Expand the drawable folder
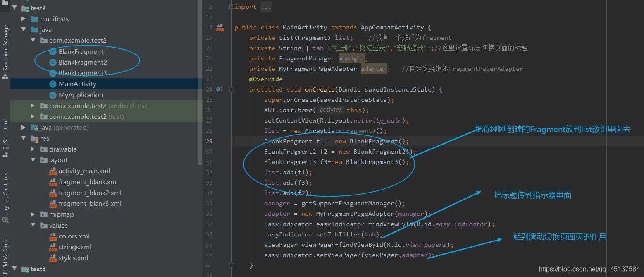Screen dimensions: 644x277 pos(33,149)
